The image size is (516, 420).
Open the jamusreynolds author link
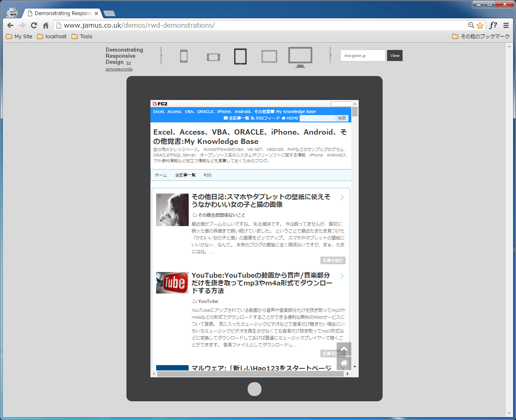click(119, 69)
